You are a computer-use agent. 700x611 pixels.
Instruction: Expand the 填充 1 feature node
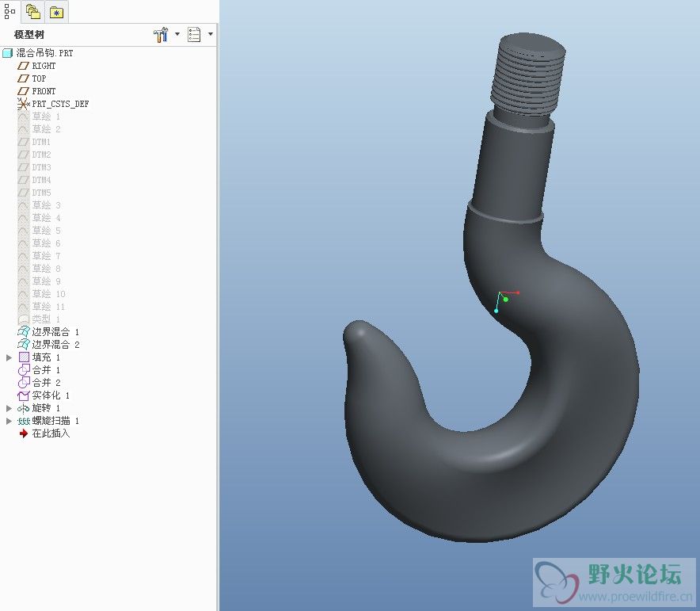click(x=9, y=357)
